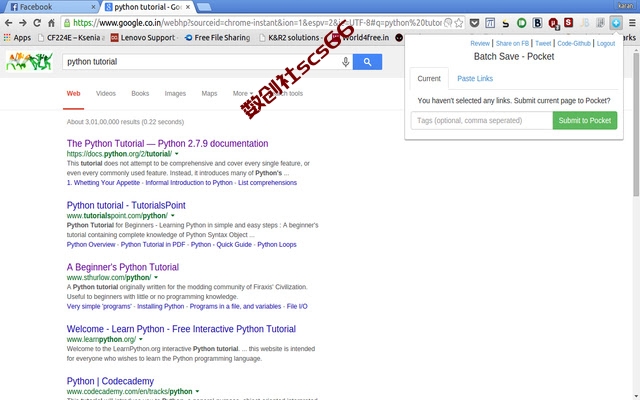
Task: Open the Lenovo Support bookmark
Action: tap(143, 38)
